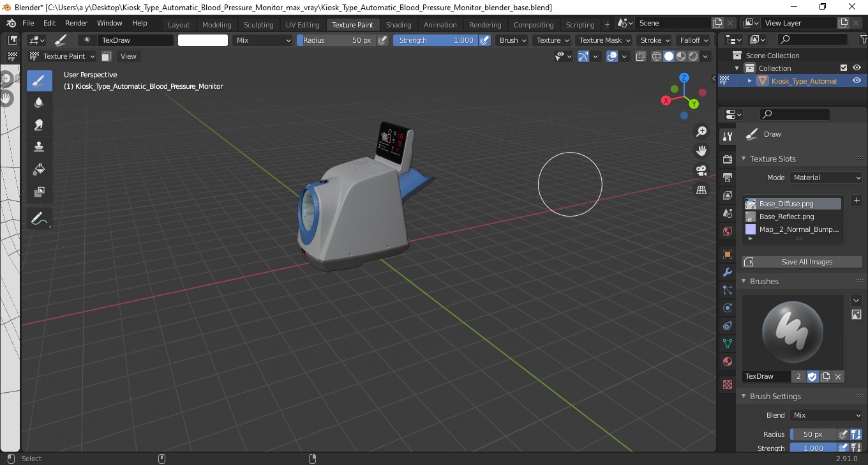Open Texture Slots Mode Material dropdown

(827, 178)
